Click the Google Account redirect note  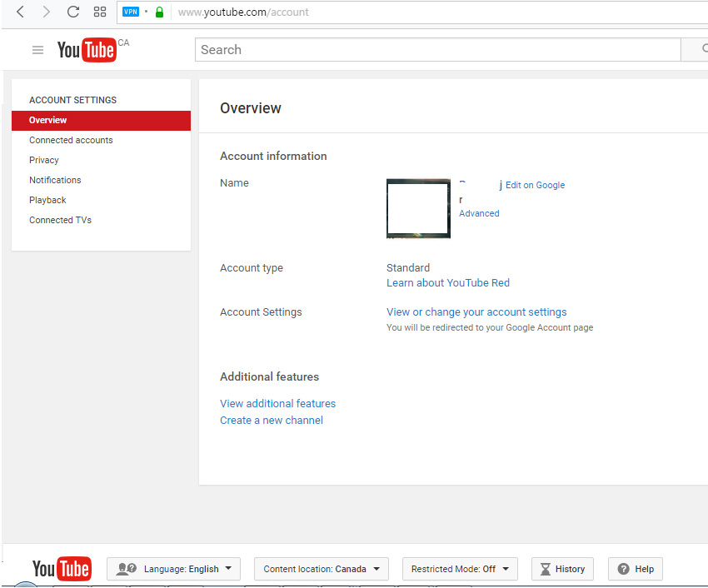[490, 327]
